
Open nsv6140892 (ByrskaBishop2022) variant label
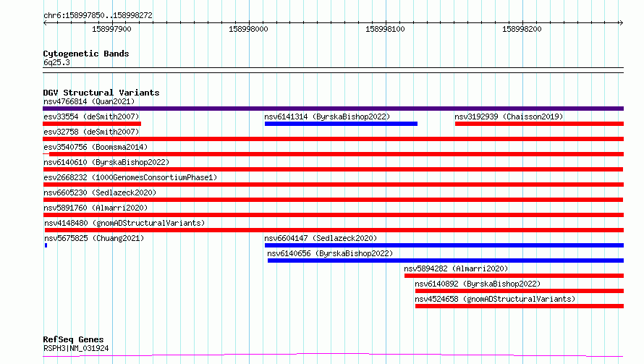click(x=478, y=284)
